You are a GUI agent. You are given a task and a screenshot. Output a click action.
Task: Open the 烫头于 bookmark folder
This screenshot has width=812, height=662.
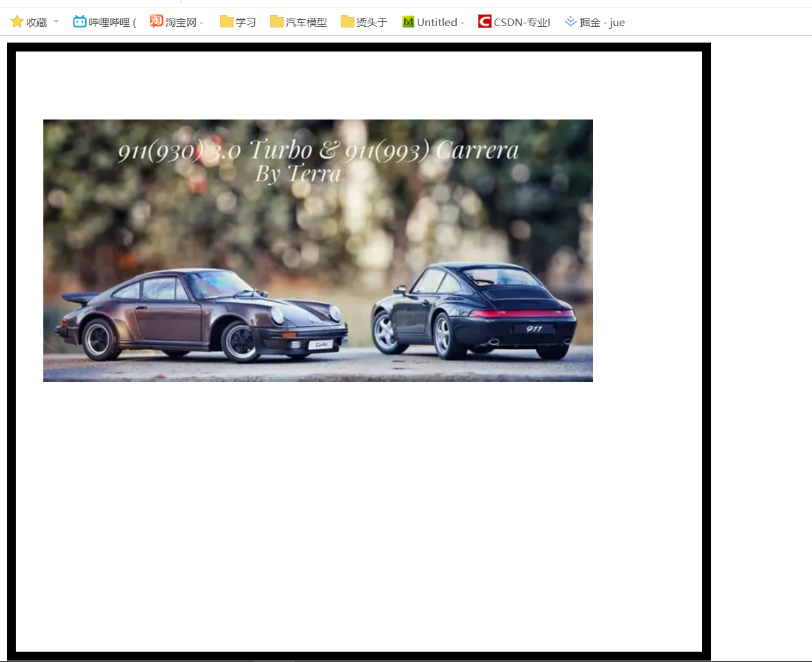tap(364, 22)
